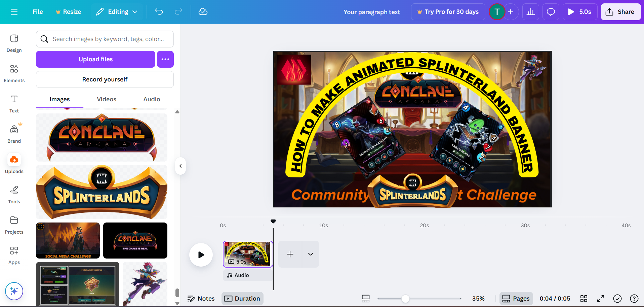This screenshot has height=307, width=644.
Task: Click the Upload files button
Action: pyautogui.click(x=95, y=59)
